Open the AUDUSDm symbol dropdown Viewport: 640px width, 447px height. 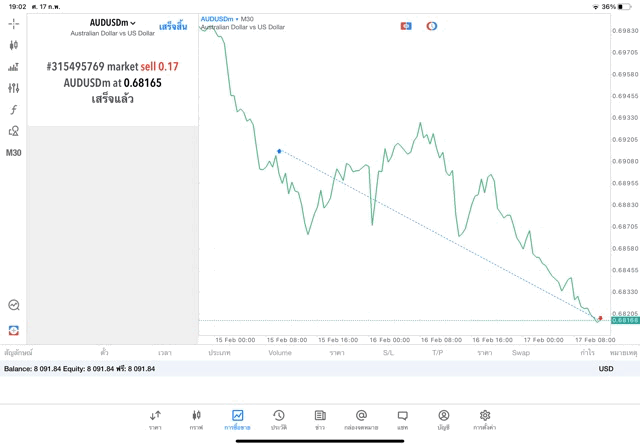(x=112, y=23)
